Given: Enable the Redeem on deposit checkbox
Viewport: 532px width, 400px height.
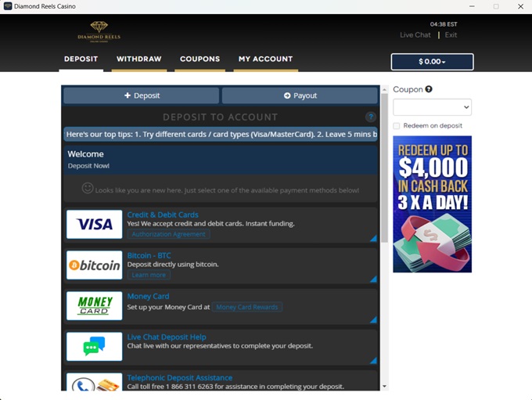Looking at the screenshot, I should point(397,125).
